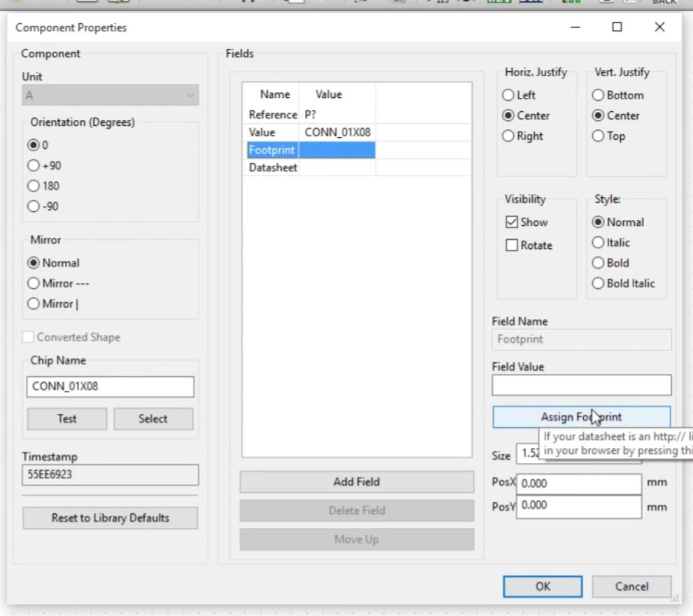Screen dimensions: 693x616
Task: Choose the 180 degrees orientation
Action: pos(34,186)
